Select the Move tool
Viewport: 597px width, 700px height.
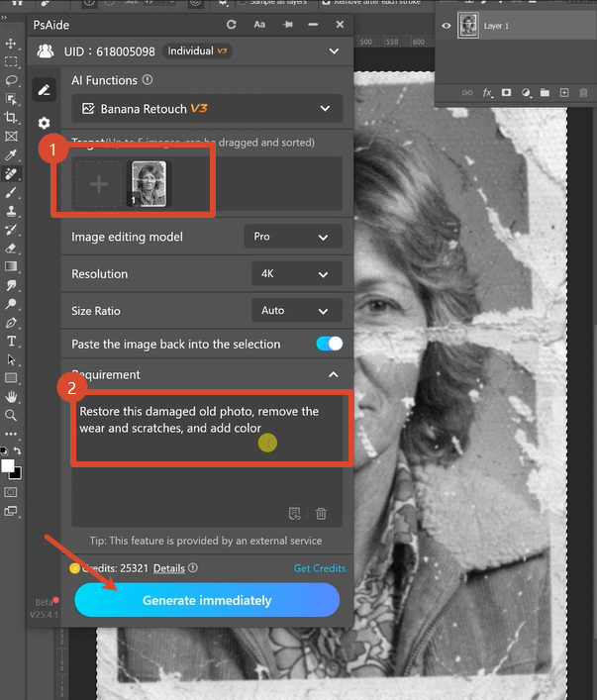coord(11,44)
